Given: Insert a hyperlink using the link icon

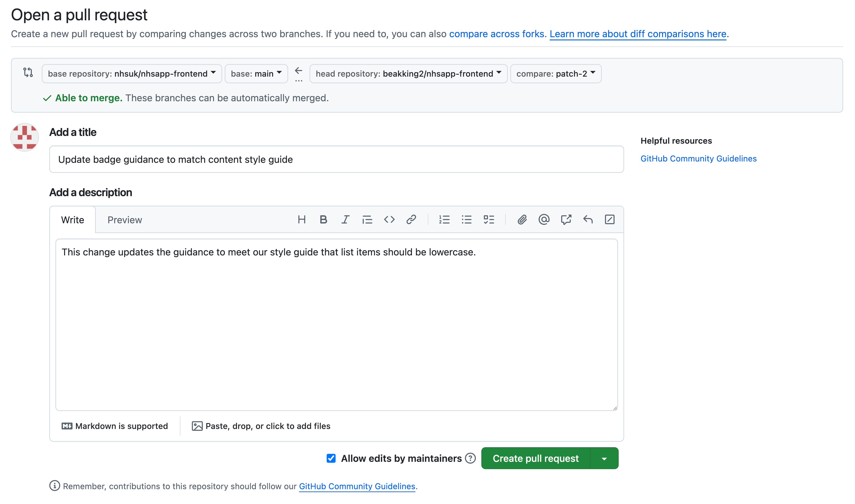Looking at the screenshot, I should point(411,219).
